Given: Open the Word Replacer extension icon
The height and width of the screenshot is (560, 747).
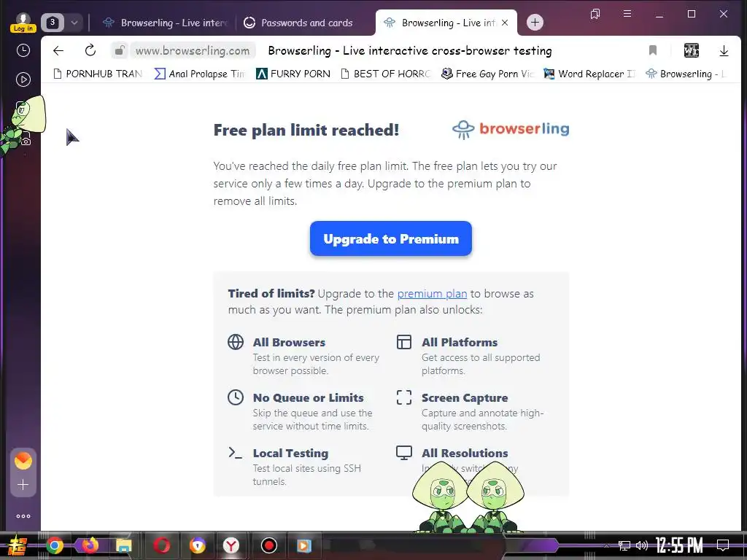Looking at the screenshot, I should coord(692,50).
